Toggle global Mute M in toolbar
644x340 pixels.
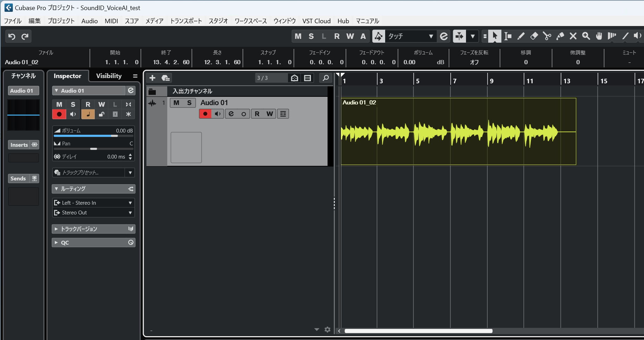[298, 36]
